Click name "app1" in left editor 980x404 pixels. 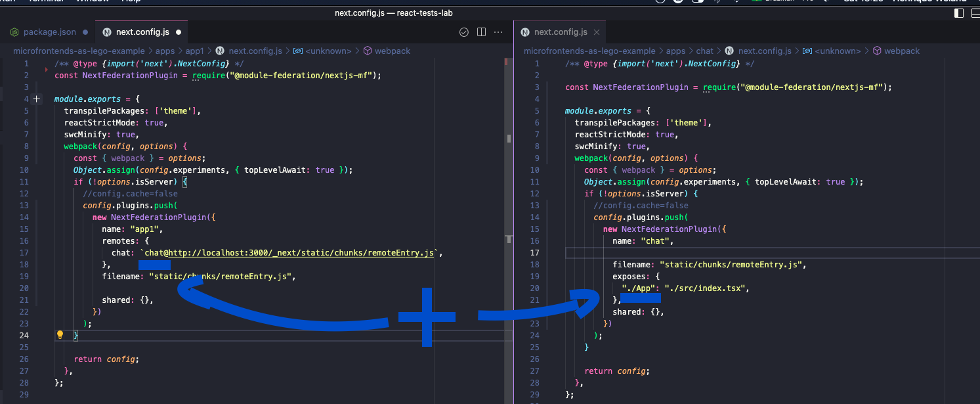pos(132,229)
